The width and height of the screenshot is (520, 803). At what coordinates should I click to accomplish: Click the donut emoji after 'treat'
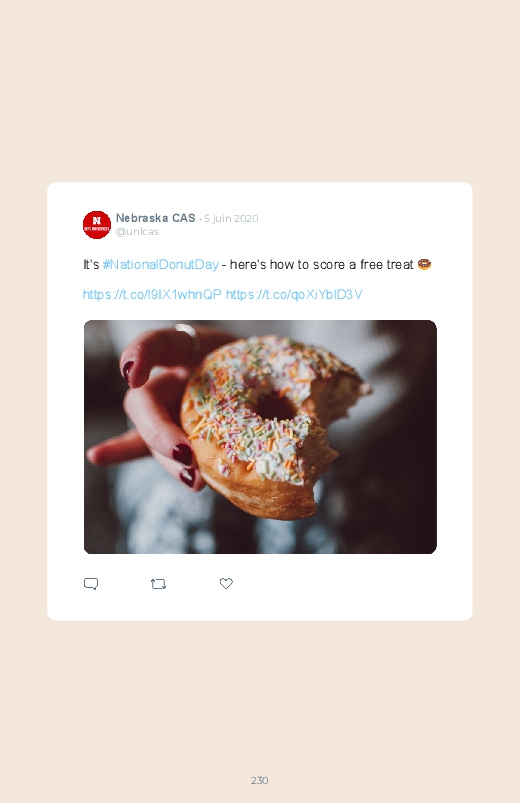tap(424, 264)
